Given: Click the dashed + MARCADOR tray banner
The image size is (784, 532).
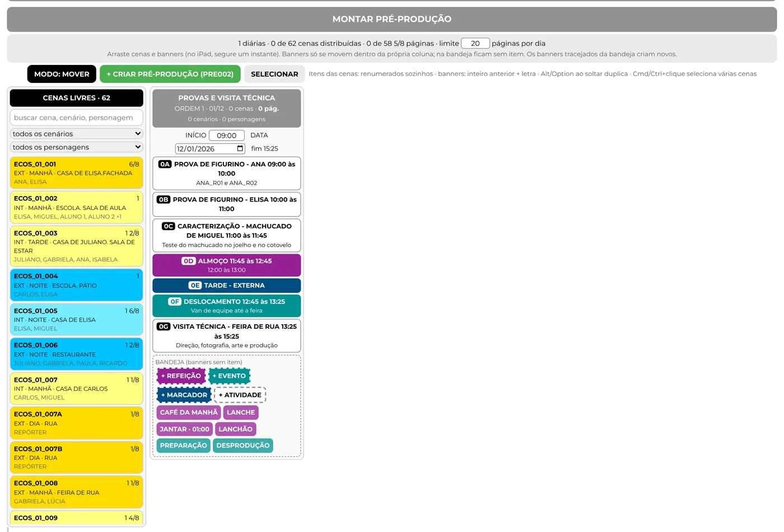Looking at the screenshot, I should tap(184, 395).
